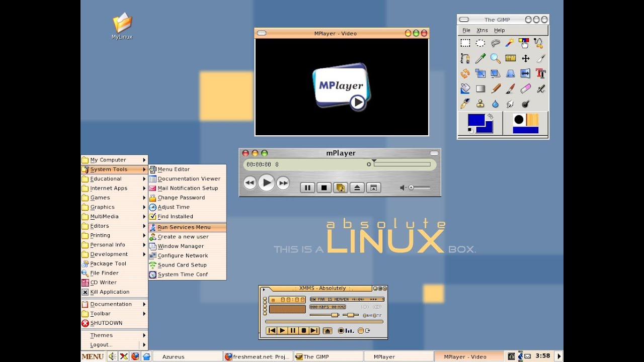This screenshot has height=362, width=644.
Task: Swap foreground and background colors in GIMP
Action: click(x=490, y=117)
